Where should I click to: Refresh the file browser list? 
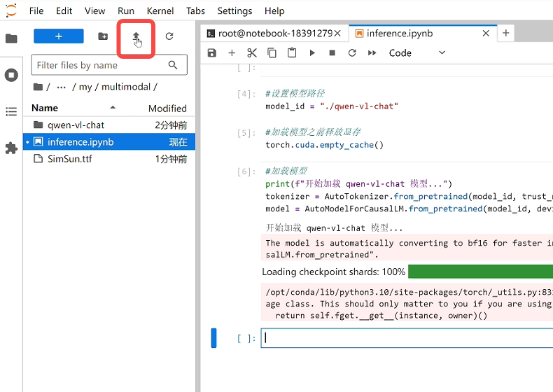click(x=169, y=36)
